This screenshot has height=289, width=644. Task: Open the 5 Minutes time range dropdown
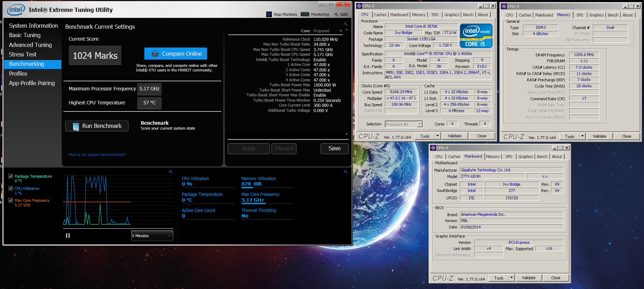tap(152, 236)
